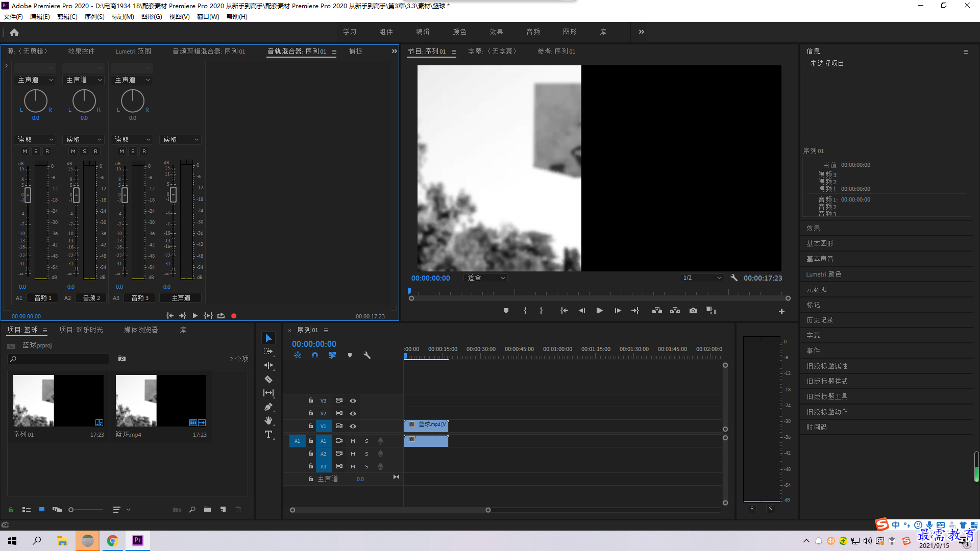
Task: Switch to 效果控件 tab
Action: (81, 51)
